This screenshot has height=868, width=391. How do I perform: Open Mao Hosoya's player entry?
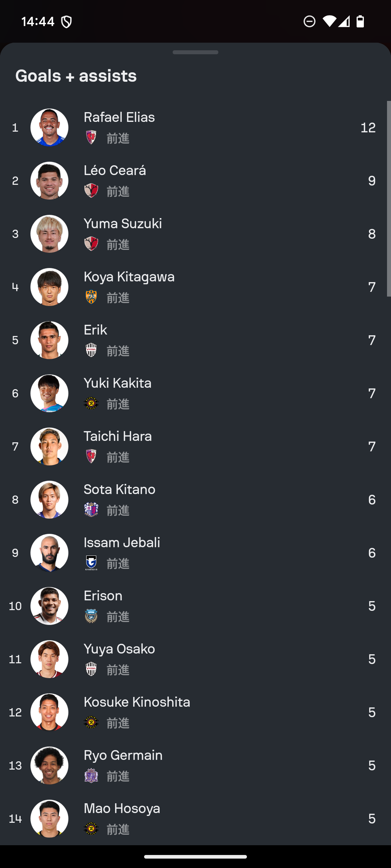[195, 819]
